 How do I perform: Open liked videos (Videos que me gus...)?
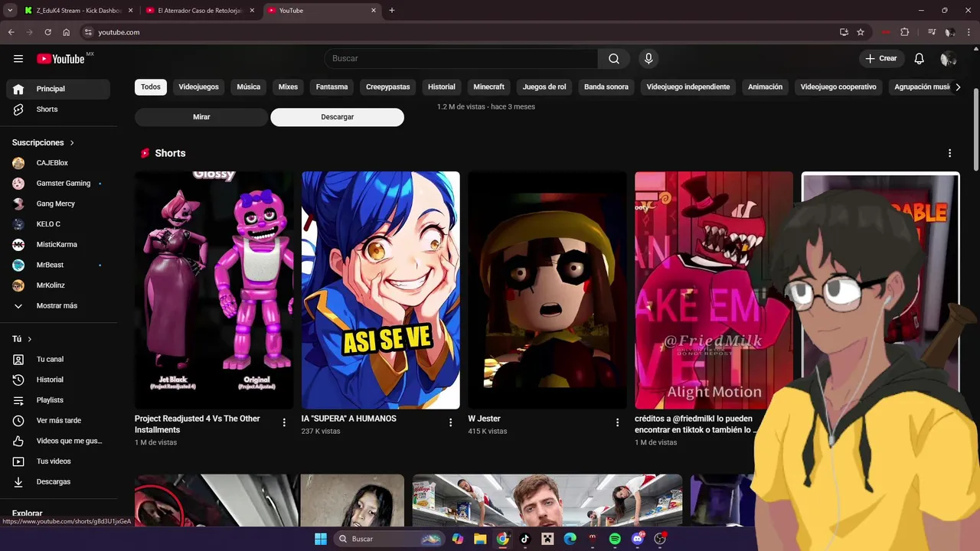tap(58, 441)
